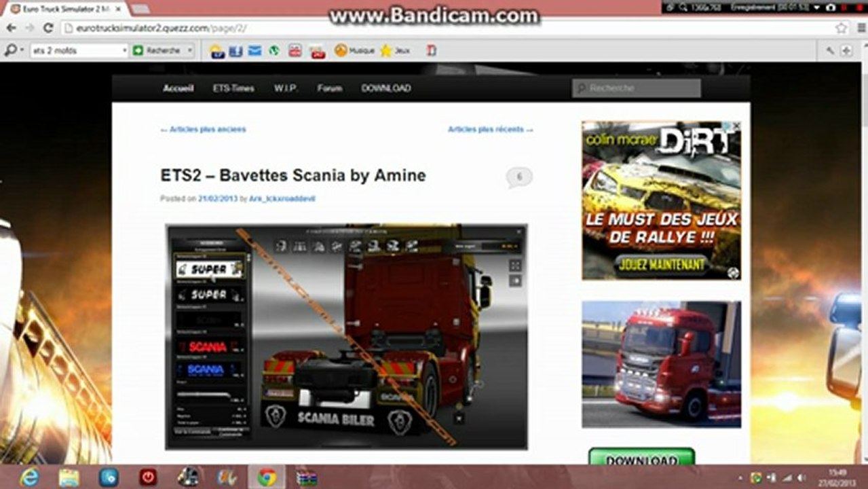The width and height of the screenshot is (868, 489).
Task: Open post ETS2 – Bavettes Scania by Amine
Action: (x=293, y=175)
